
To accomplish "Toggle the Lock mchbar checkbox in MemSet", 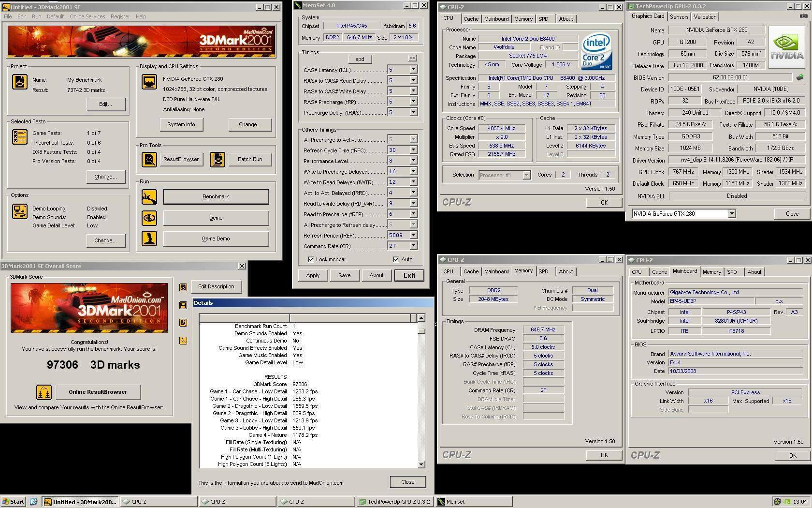I will (310, 259).
